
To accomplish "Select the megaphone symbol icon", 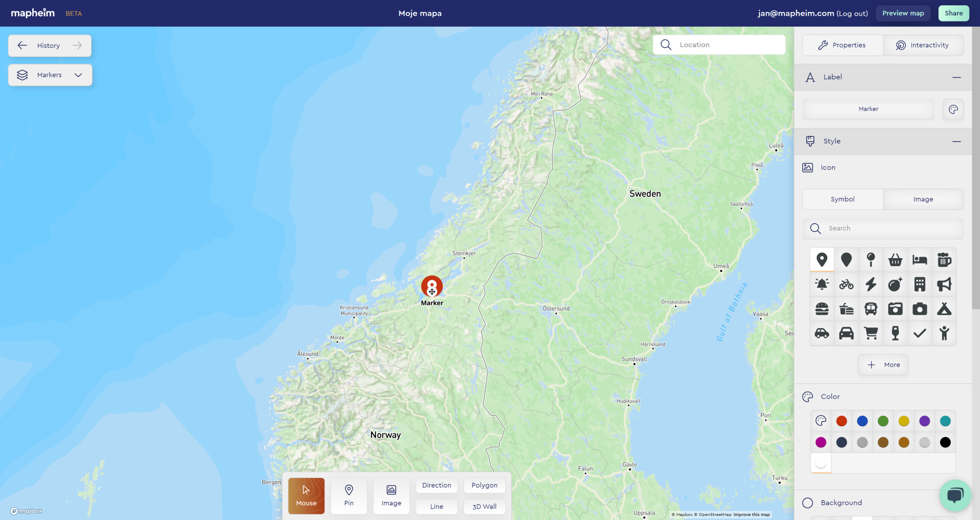I will click(944, 284).
